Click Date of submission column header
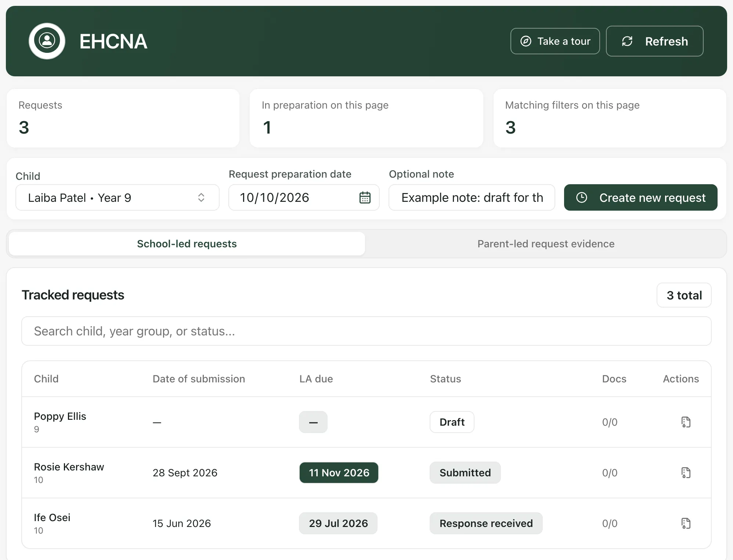This screenshot has height=560, width=733. pos(199,379)
